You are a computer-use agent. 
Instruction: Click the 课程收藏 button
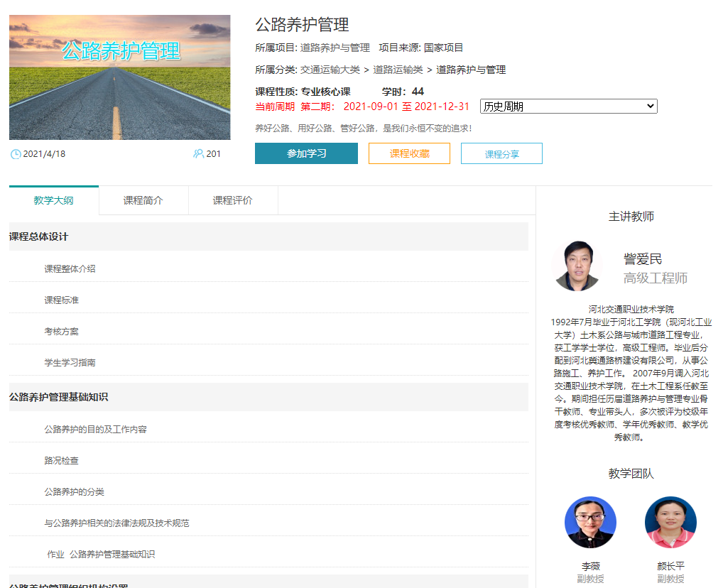point(409,153)
